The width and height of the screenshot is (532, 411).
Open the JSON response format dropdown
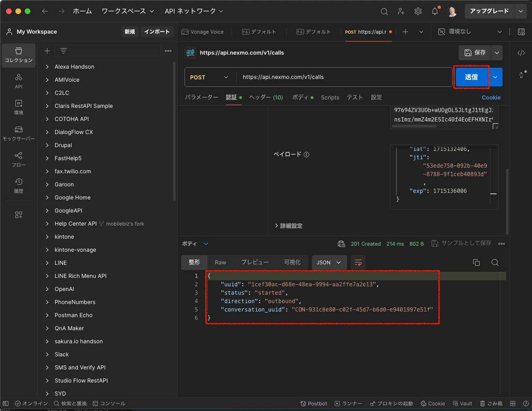click(329, 262)
